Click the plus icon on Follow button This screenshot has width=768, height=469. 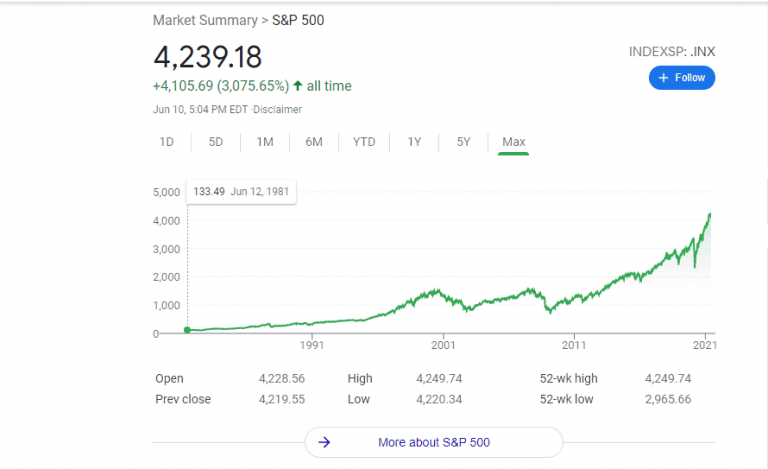click(663, 78)
